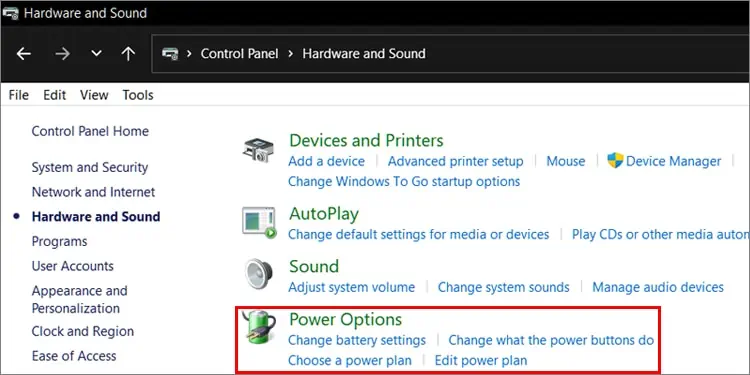Open System and Security category
This screenshot has width=750, height=375.
(89, 167)
